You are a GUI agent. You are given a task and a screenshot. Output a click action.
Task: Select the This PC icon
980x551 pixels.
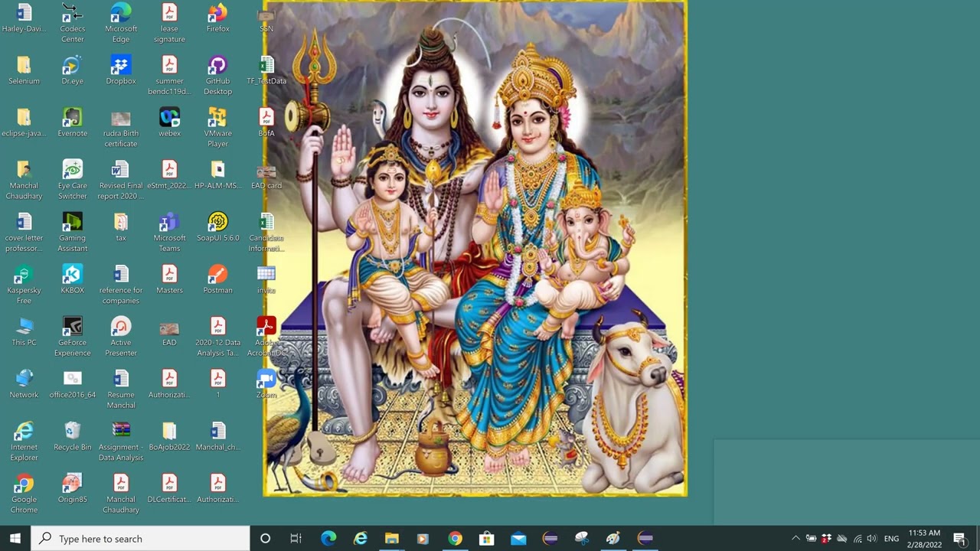pyautogui.click(x=24, y=331)
